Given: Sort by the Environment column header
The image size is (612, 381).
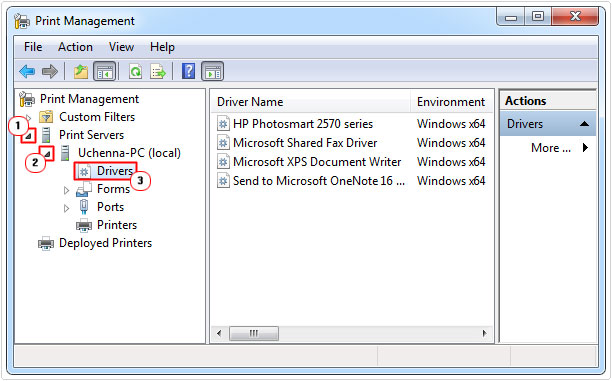Looking at the screenshot, I should 451,102.
